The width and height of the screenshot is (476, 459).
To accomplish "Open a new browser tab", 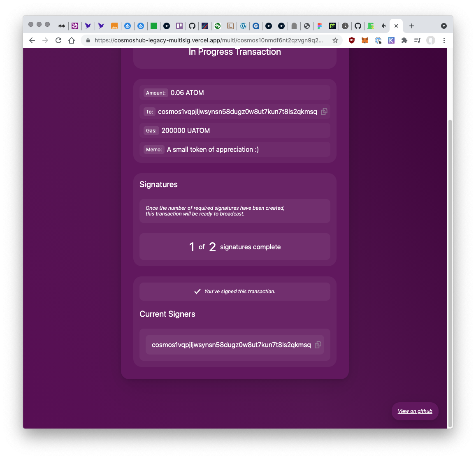I will [412, 26].
